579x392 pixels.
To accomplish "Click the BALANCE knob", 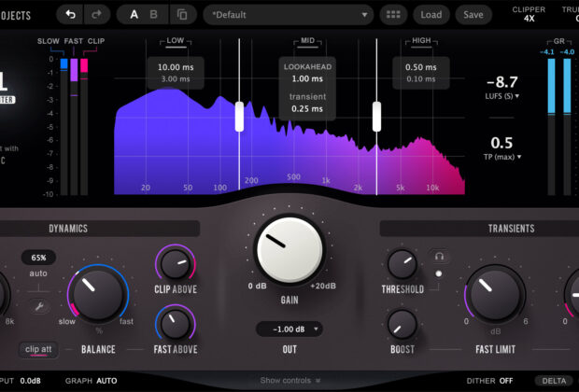I will (98, 294).
